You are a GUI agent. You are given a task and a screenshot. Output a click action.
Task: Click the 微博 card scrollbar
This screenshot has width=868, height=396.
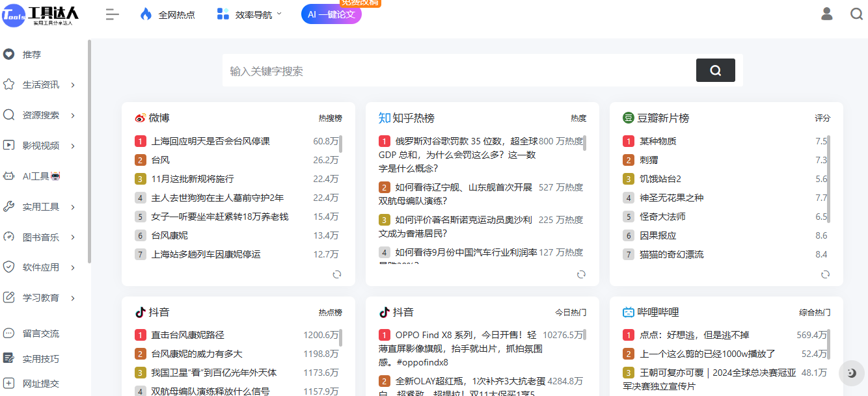[x=340, y=144]
